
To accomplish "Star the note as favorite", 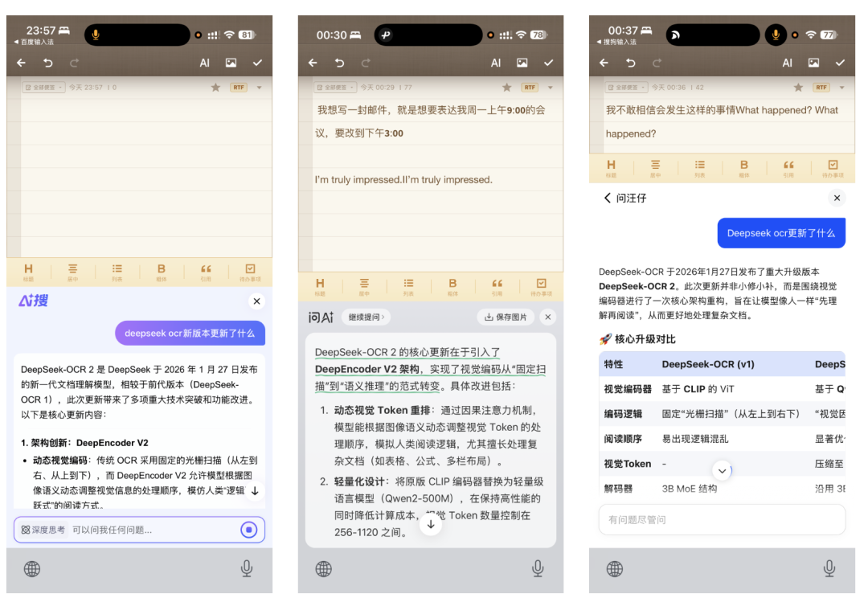I will tap(215, 86).
